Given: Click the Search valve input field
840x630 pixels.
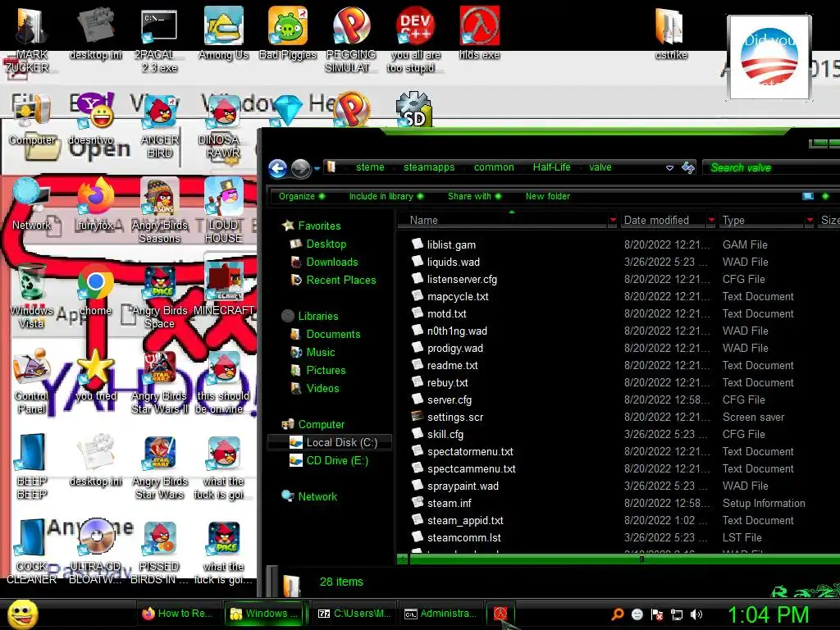Looking at the screenshot, I should point(771,167).
